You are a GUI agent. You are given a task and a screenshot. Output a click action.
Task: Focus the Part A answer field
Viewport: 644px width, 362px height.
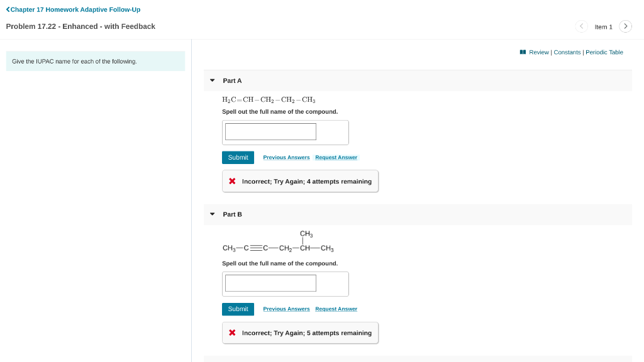[x=270, y=132]
